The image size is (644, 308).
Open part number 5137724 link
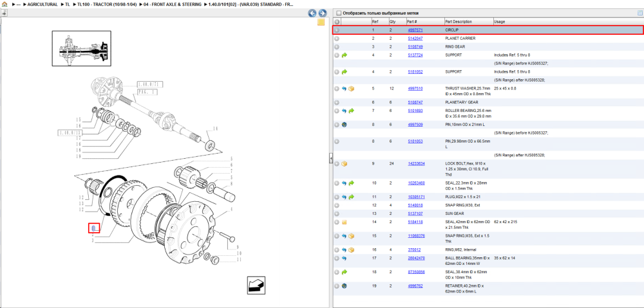(x=415, y=55)
